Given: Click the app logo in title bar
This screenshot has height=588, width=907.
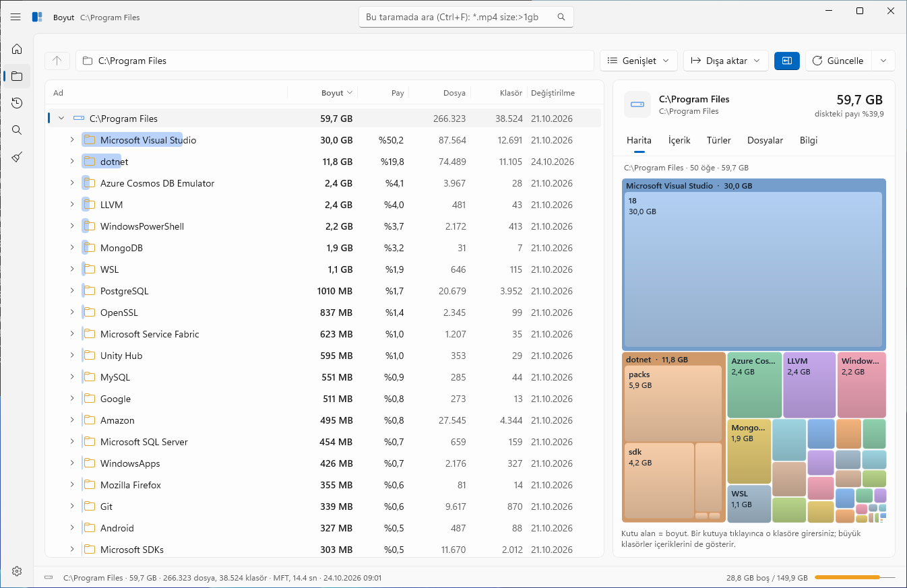Looking at the screenshot, I should pyautogui.click(x=38, y=17).
